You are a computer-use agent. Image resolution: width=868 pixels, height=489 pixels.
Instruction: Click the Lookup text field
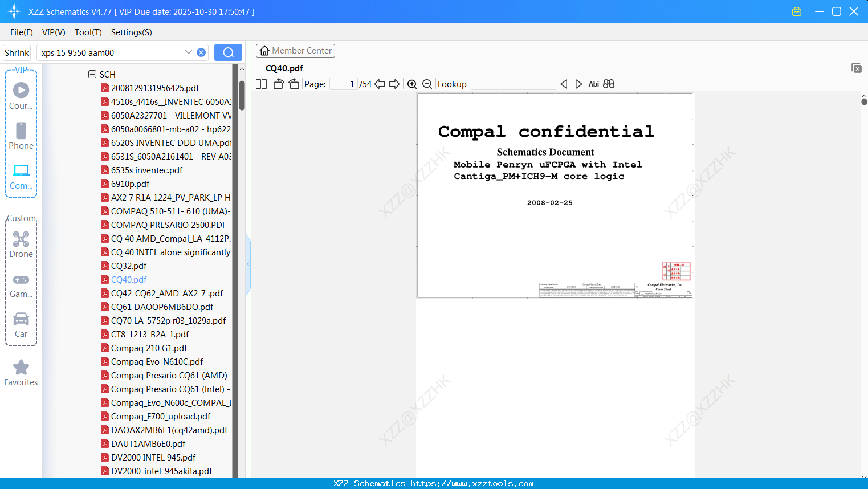click(514, 84)
